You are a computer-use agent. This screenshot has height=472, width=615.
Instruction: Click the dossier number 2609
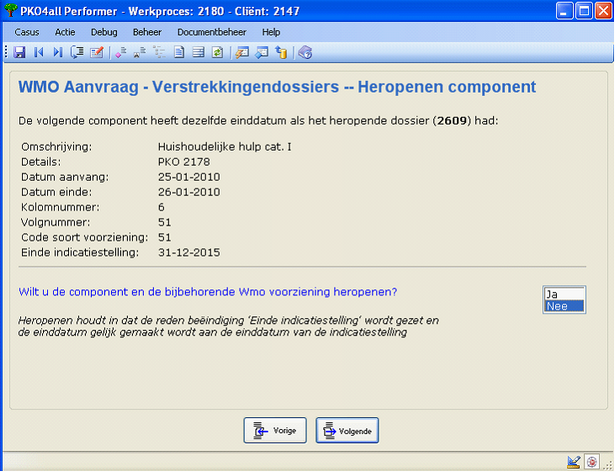click(452, 120)
